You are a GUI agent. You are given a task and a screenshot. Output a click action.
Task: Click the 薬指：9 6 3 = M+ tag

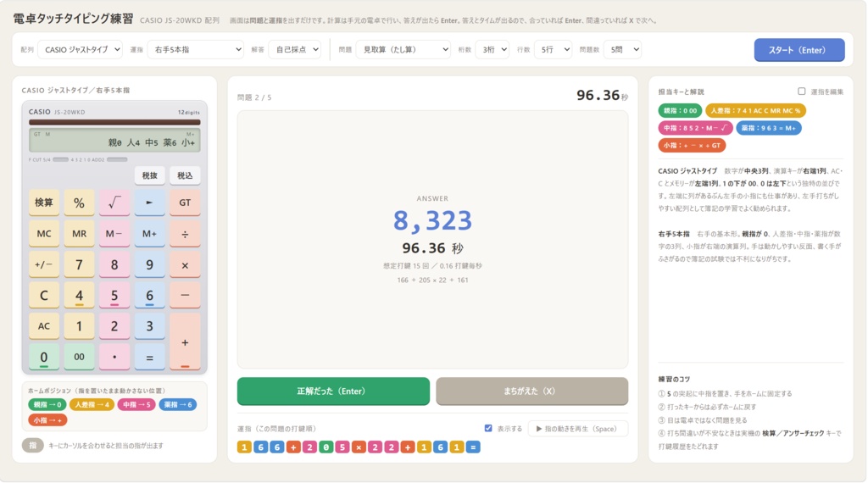tap(768, 128)
